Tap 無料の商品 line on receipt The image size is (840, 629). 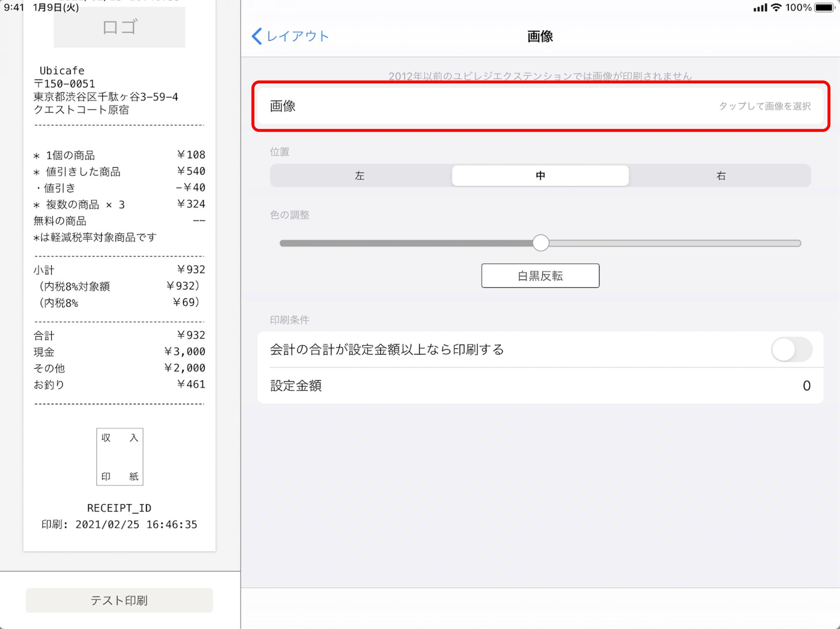pos(119,221)
